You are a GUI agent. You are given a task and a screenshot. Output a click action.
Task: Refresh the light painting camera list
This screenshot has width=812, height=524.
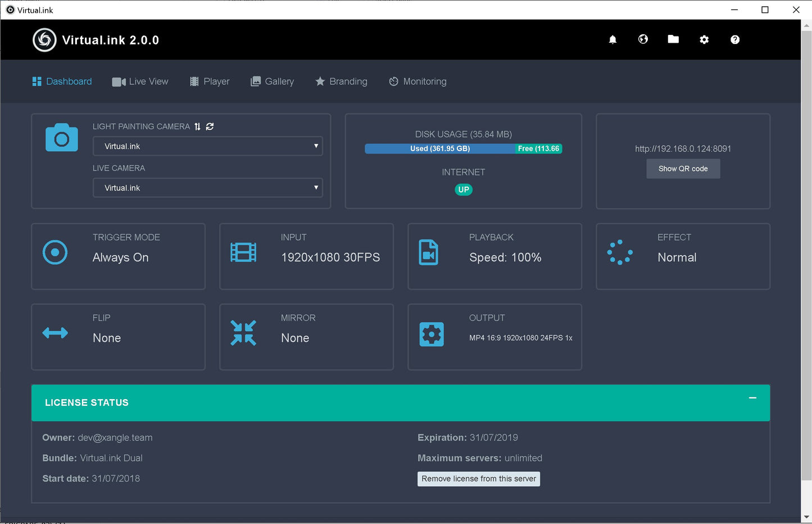[210, 127]
